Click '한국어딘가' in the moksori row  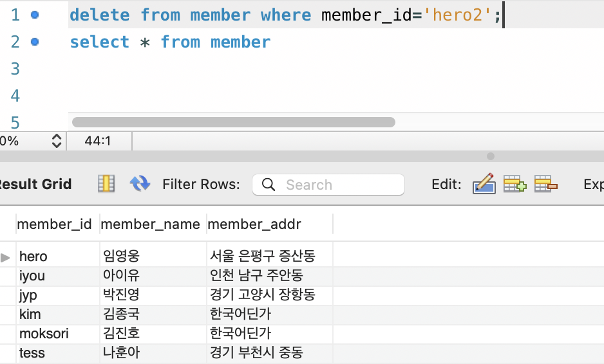[x=270, y=334]
